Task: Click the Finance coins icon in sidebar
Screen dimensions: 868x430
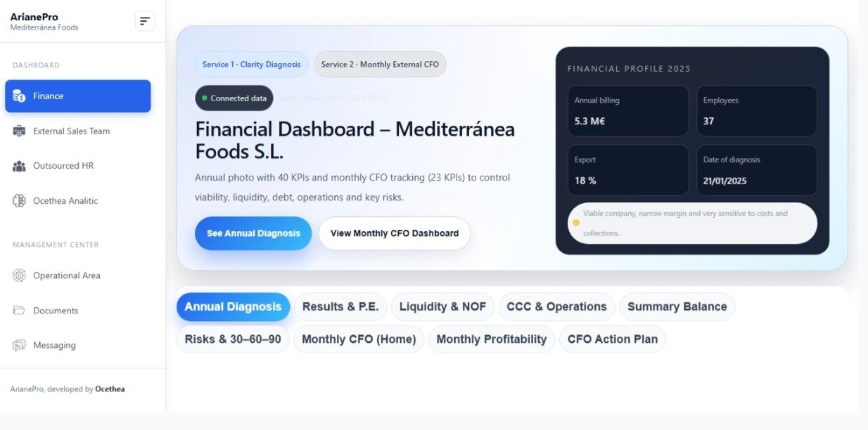Action: [x=20, y=96]
